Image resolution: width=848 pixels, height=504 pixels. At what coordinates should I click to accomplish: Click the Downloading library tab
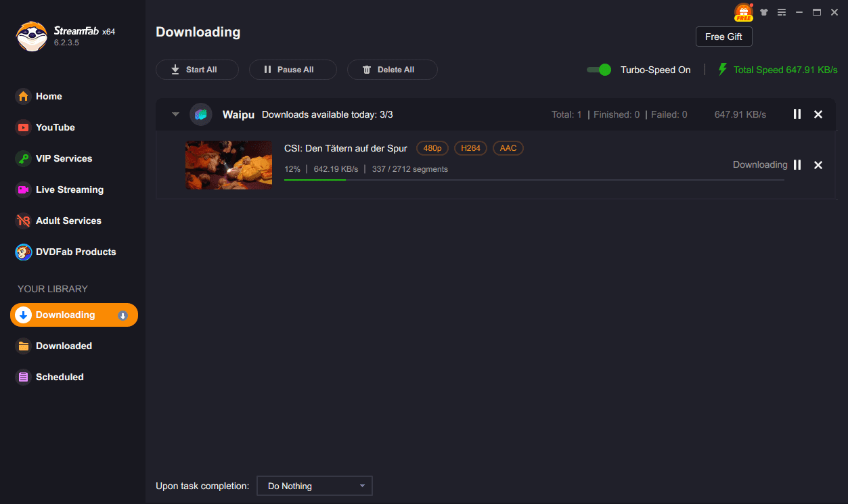click(x=74, y=315)
